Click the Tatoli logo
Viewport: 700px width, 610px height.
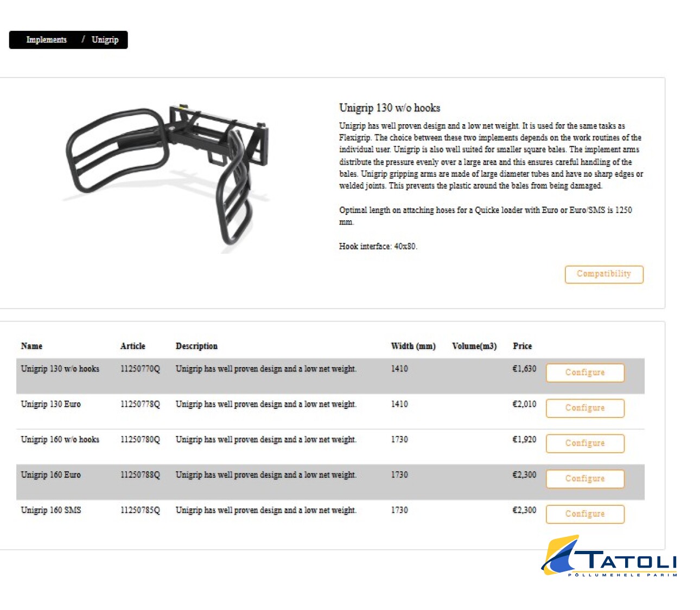(x=609, y=556)
